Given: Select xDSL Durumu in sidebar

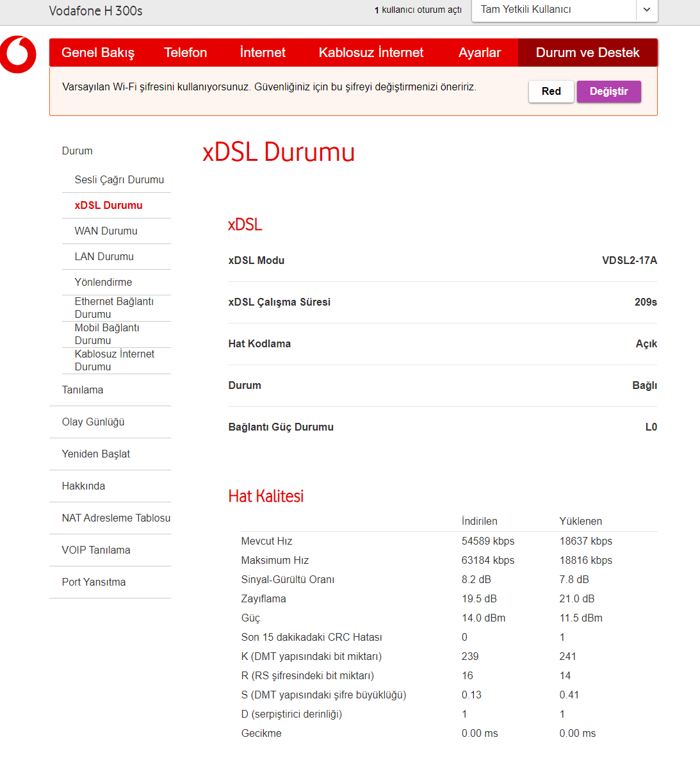Looking at the screenshot, I should [x=109, y=206].
